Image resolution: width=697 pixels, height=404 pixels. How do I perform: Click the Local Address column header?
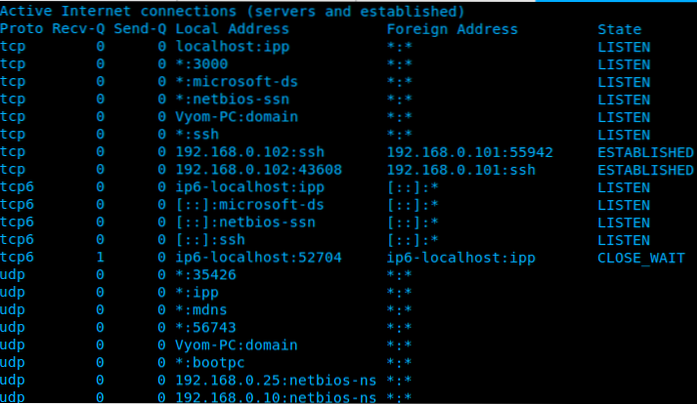[x=230, y=29]
